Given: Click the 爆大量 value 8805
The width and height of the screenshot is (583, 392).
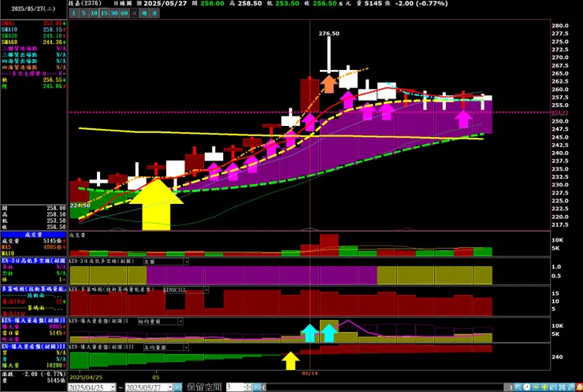Looking at the screenshot, I should (57, 327).
